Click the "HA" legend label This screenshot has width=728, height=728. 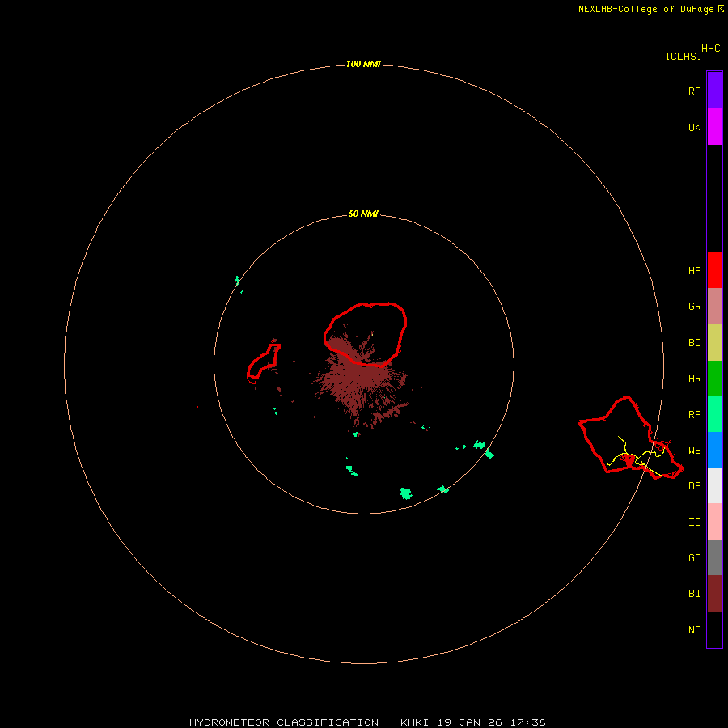695,271
